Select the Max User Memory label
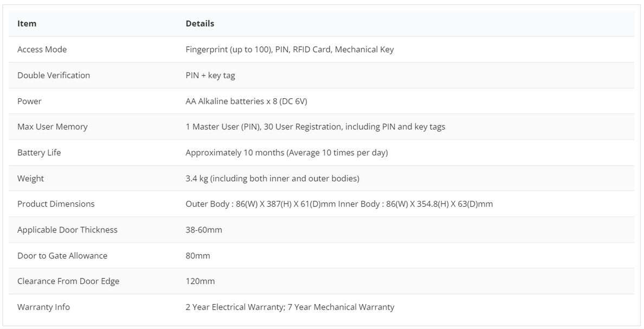Viewport: 644px width, 329px height. (x=52, y=126)
